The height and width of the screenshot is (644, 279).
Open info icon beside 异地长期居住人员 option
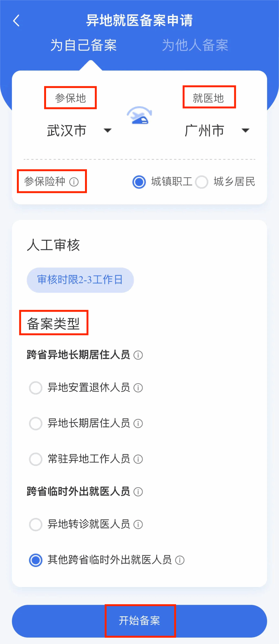point(138,424)
